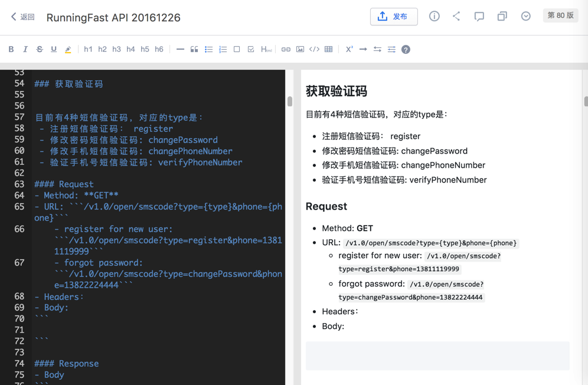The height and width of the screenshot is (385, 588).
Task: Click editor line ending with verifyPhoneNumber
Action: click(141, 162)
